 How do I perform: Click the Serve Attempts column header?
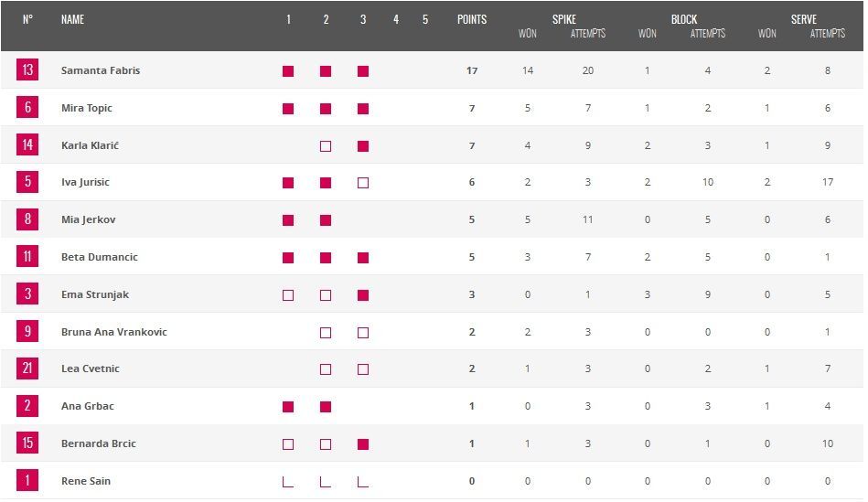[827, 34]
